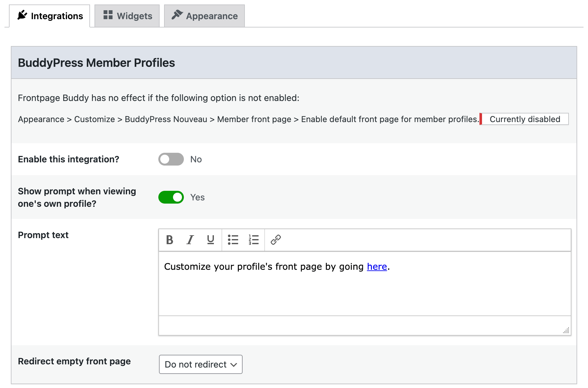
Task: Click the 'No' text beside the grey toggle
Action: pyautogui.click(x=196, y=159)
